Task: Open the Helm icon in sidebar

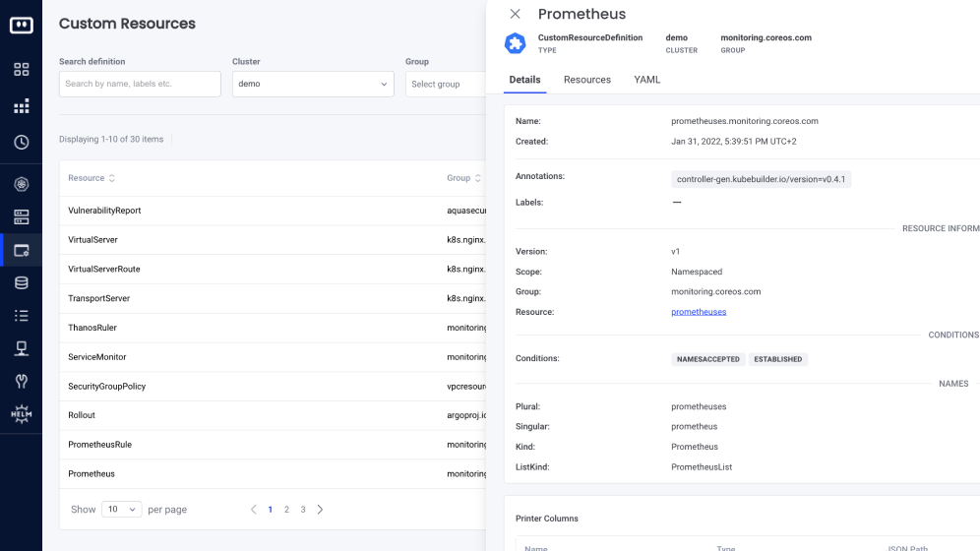Action: click(22, 414)
